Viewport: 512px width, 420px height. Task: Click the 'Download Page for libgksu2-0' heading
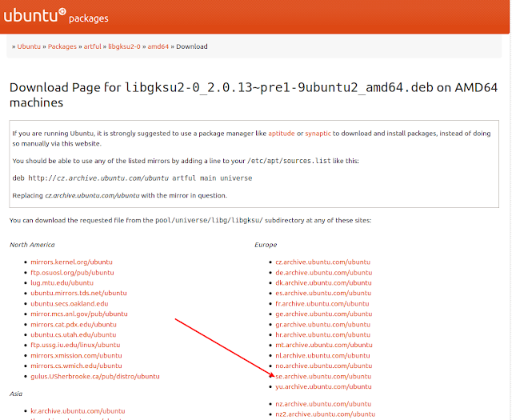click(x=254, y=94)
